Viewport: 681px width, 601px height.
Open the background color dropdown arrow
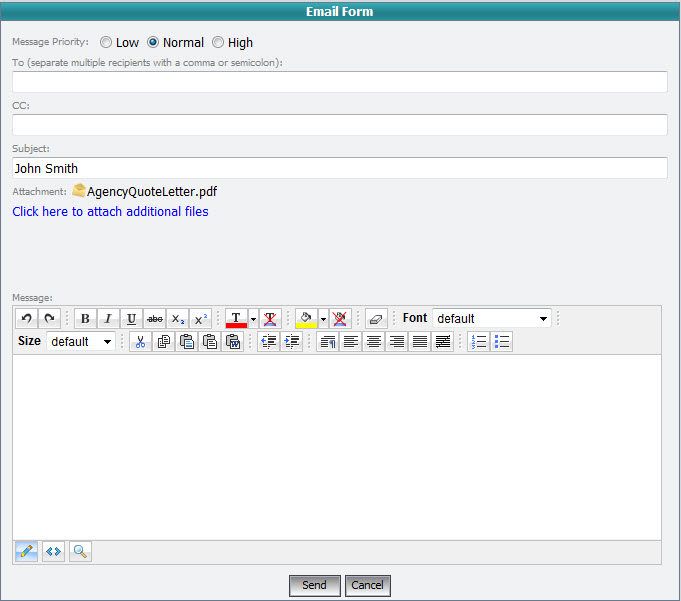click(x=323, y=319)
